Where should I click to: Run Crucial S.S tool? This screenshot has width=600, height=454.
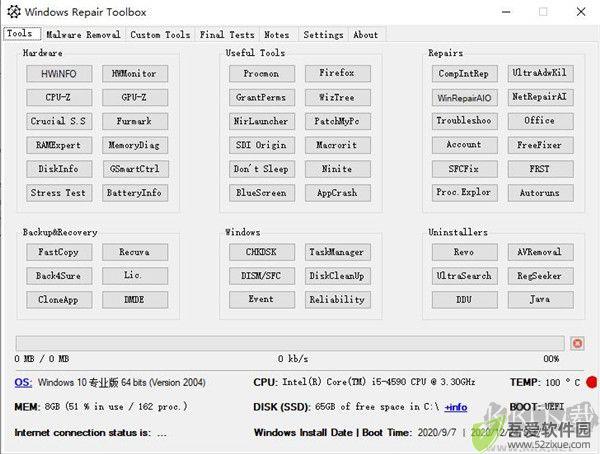click(x=59, y=121)
